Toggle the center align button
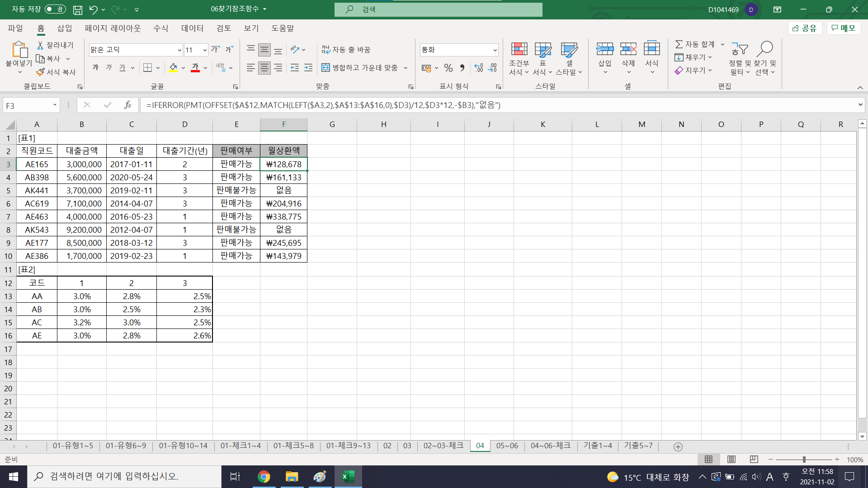The height and width of the screenshot is (488, 868). (264, 68)
